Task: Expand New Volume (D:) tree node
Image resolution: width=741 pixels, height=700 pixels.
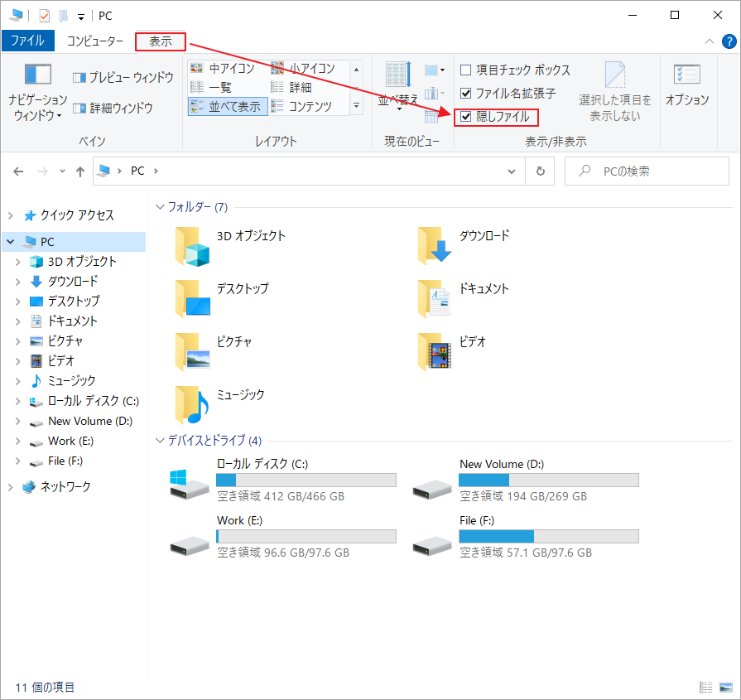Action: pos(18,421)
